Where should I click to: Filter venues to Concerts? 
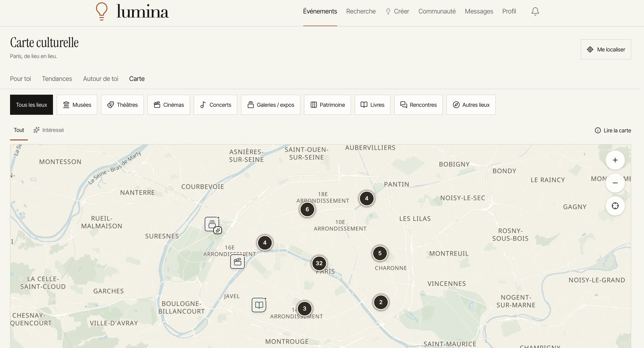pos(216,105)
